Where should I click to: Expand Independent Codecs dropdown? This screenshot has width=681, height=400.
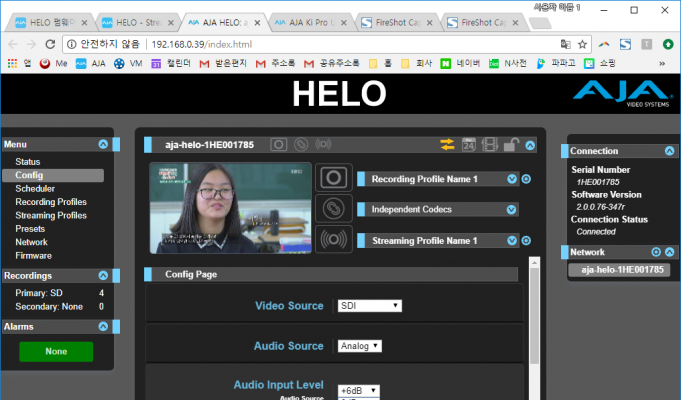[512, 210]
